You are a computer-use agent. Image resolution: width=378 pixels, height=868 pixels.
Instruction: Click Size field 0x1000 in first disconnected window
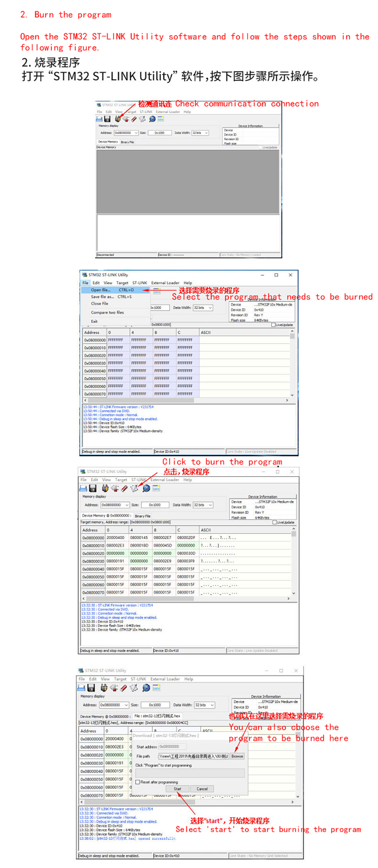coord(159,133)
